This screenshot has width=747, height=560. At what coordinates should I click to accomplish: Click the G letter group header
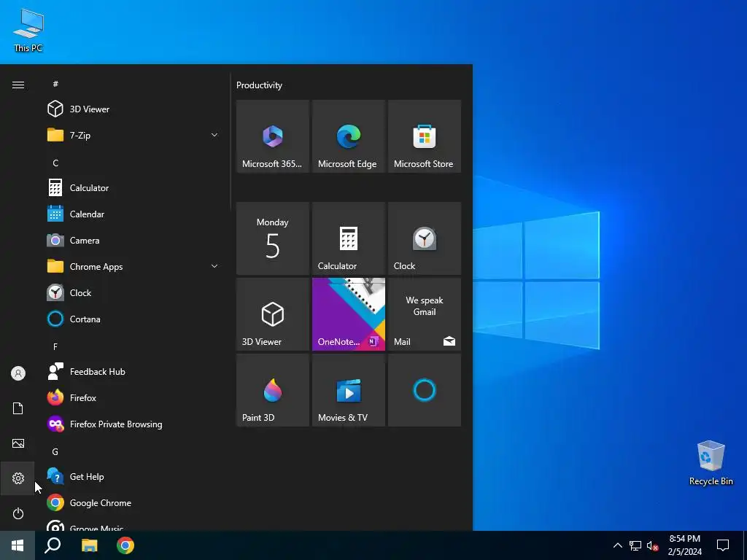click(x=55, y=451)
